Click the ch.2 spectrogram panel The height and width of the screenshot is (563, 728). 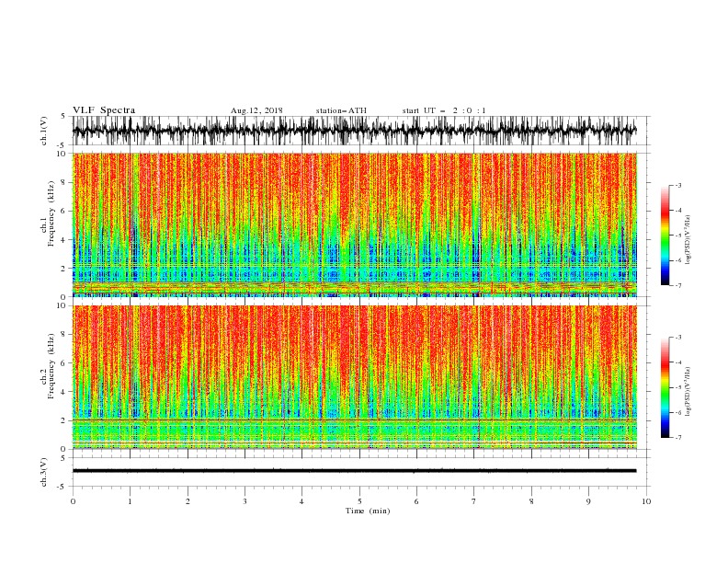[354, 377]
